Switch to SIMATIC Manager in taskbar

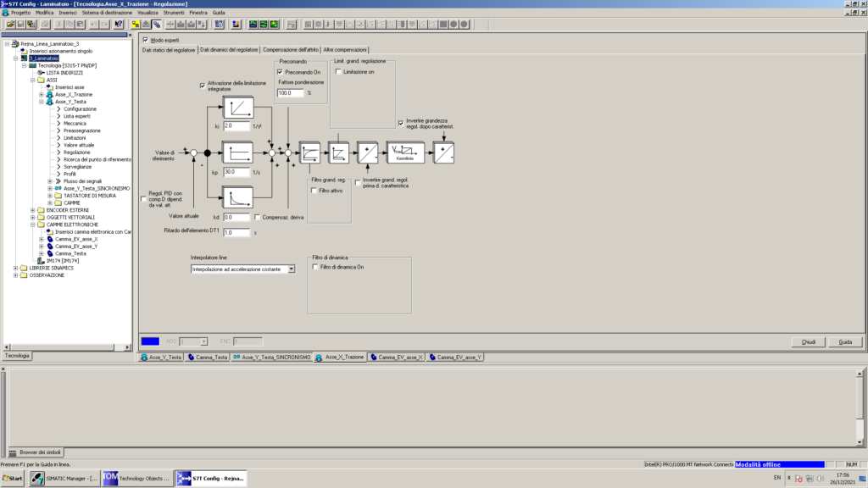pos(64,478)
